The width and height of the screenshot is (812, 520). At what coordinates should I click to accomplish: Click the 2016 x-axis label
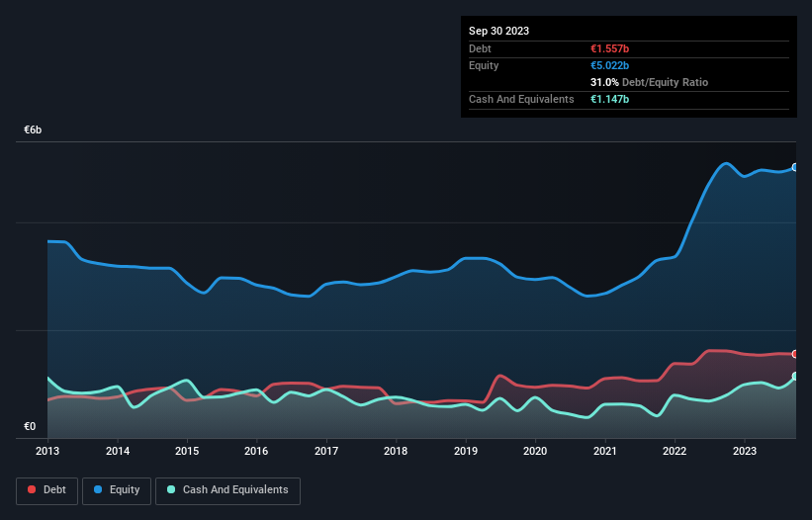pos(256,451)
